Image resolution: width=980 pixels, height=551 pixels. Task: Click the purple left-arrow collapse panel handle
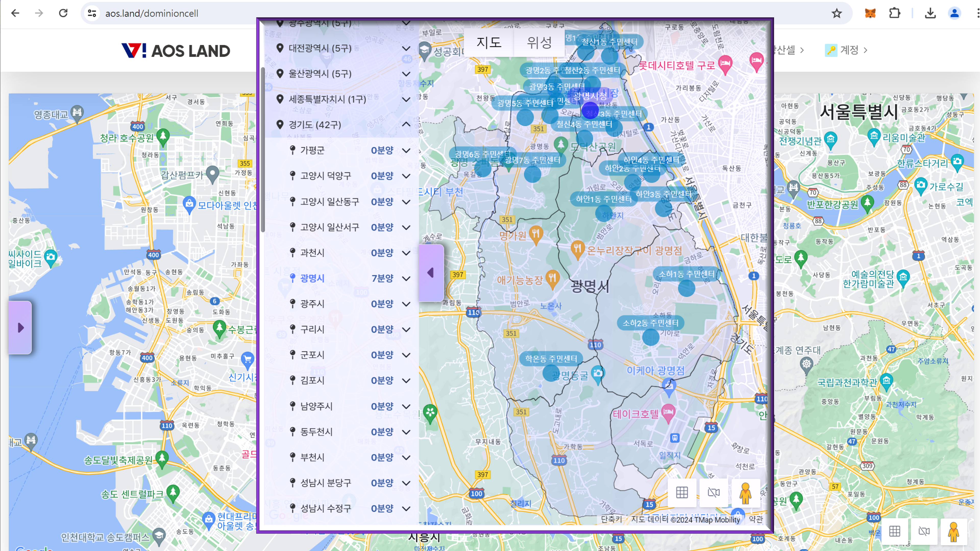click(x=431, y=273)
